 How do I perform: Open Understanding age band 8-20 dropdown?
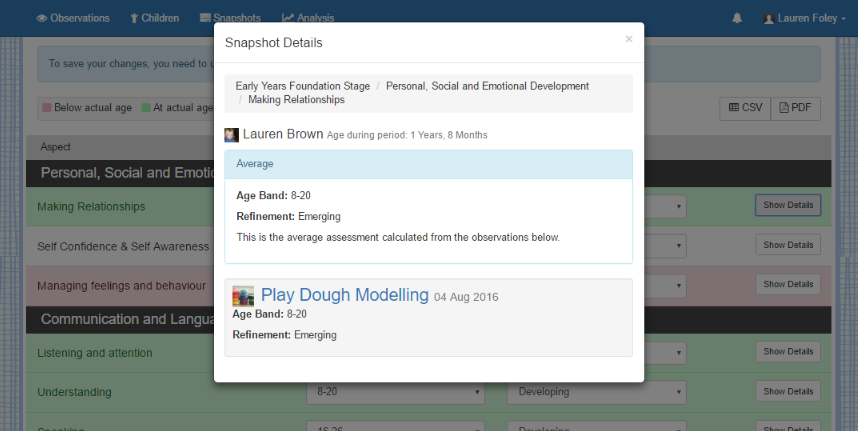[395, 392]
